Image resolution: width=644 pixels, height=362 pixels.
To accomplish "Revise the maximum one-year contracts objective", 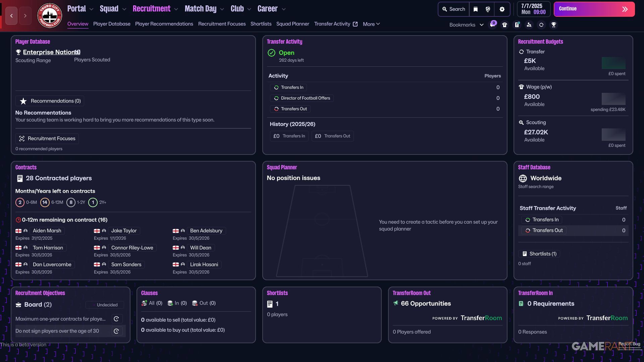I will click(x=116, y=319).
